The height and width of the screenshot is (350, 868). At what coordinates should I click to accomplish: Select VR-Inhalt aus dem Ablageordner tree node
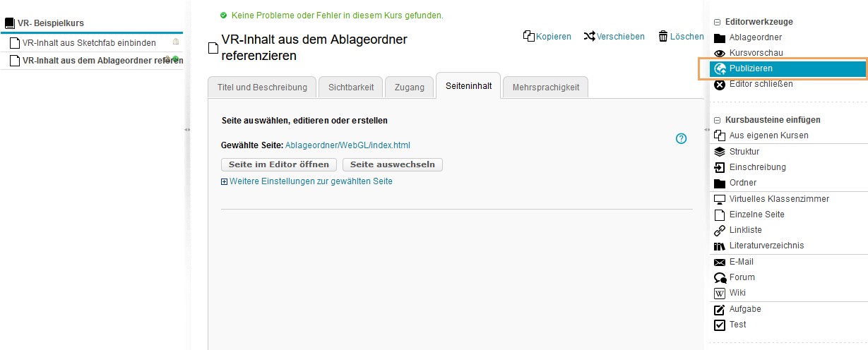(102, 61)
